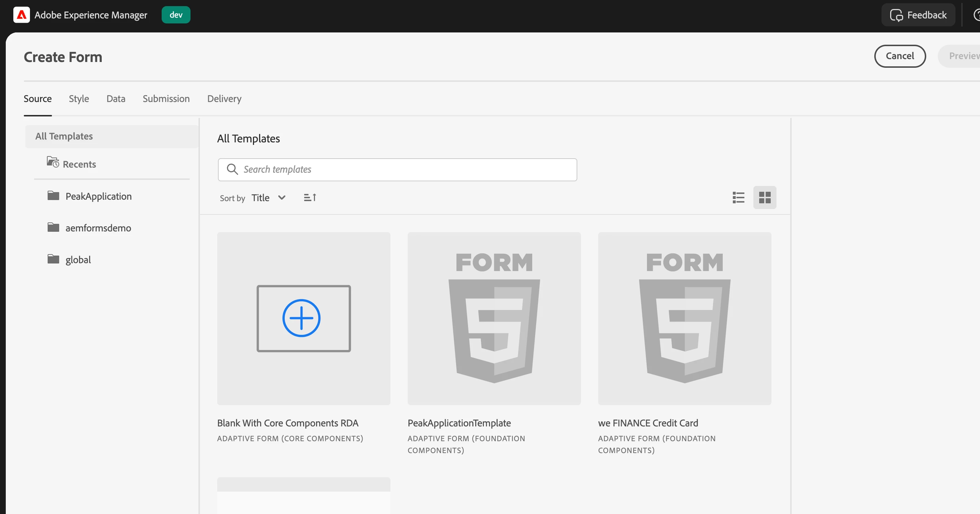Viewport: 980px width, 514px height.
Task: Switch to the Style tab
Action: point(79,99)
